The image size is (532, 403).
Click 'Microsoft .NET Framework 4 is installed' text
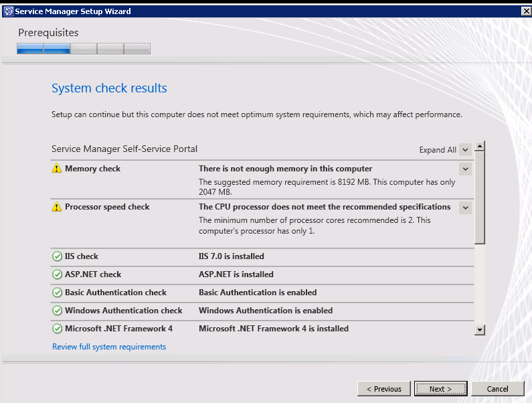point(274,329)
